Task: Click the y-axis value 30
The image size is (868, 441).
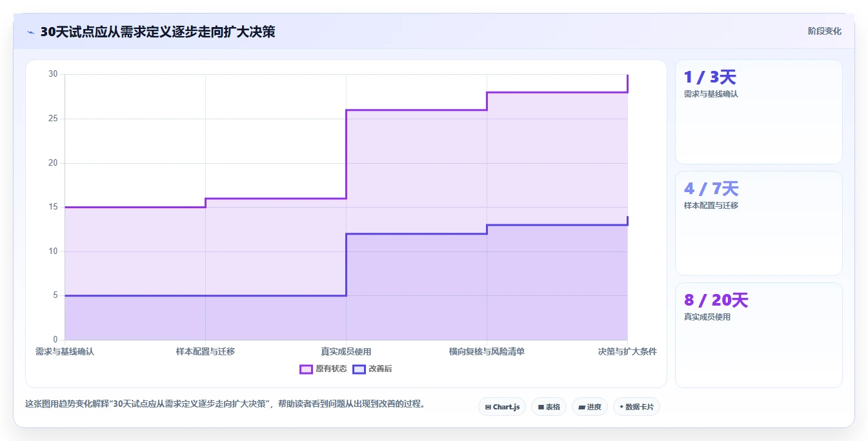Action: pos(53,74)
